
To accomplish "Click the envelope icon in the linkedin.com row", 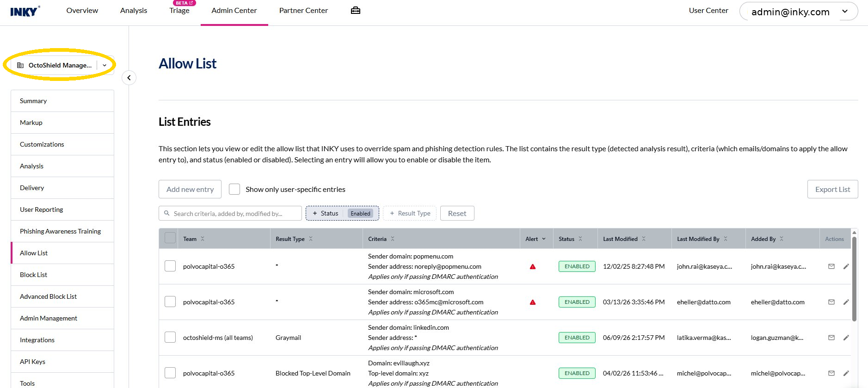I will [831, 338].
